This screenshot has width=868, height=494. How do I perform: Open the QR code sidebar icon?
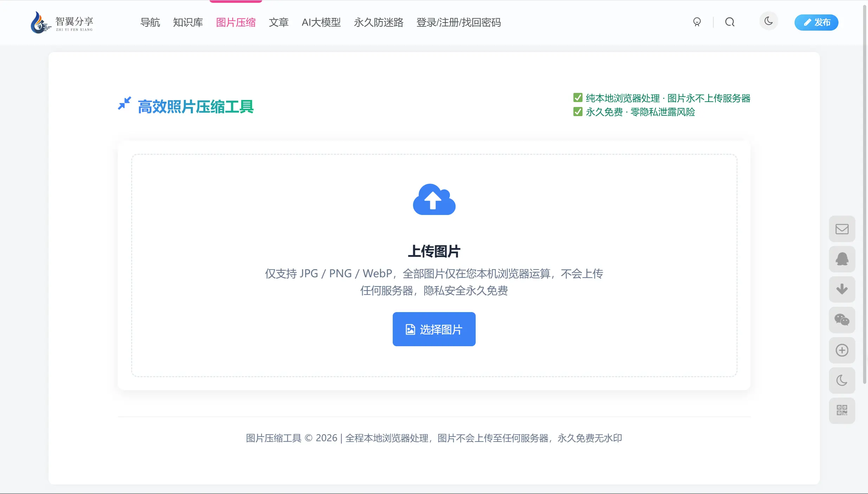842,411
